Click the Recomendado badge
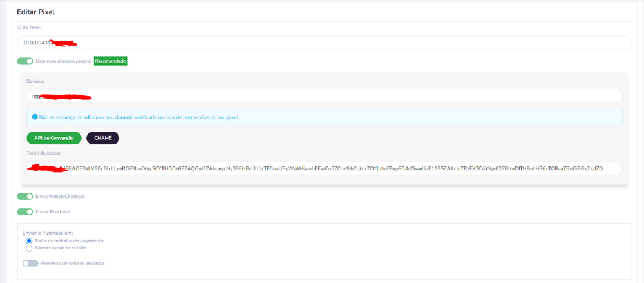Image resolution: width=644 pixels, height=283 pixels. click(111, 61)
